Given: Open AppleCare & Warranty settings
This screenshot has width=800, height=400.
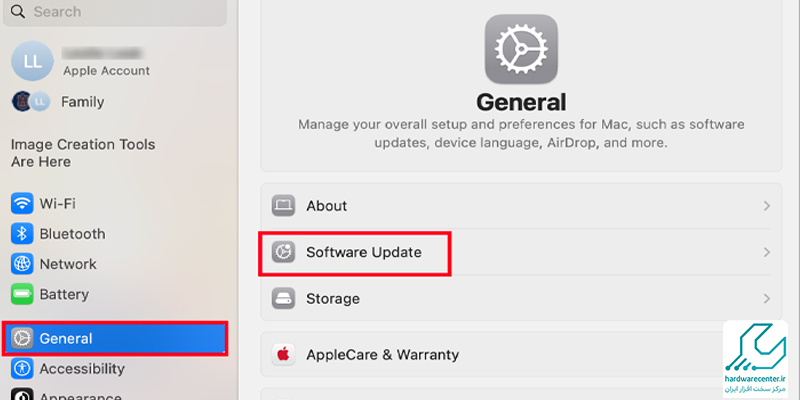Looking at the screenshot, I should 382,354.
